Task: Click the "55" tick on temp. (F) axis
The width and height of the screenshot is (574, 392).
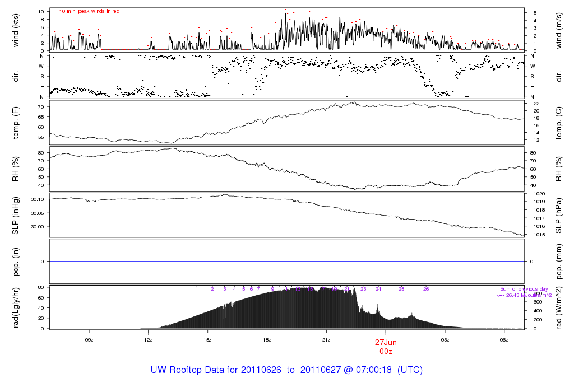Action: tap(40, 137)
